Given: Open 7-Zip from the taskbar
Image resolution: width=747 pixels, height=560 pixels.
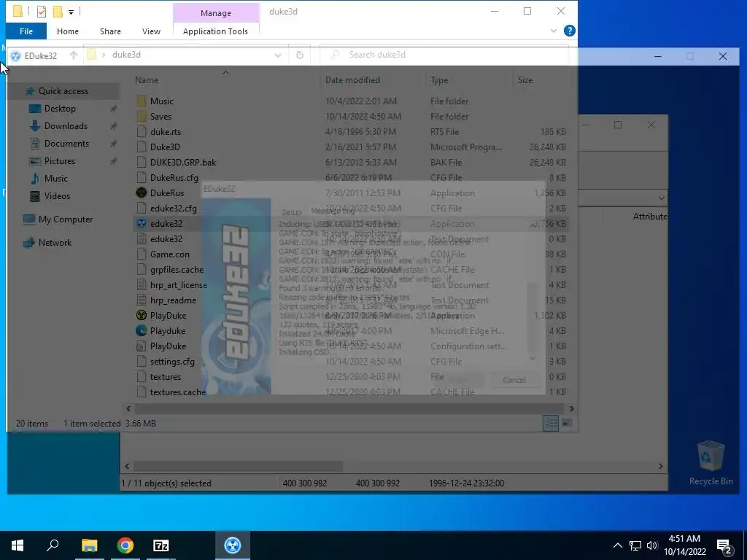Looking at the screenshot, I should point(161,545).
